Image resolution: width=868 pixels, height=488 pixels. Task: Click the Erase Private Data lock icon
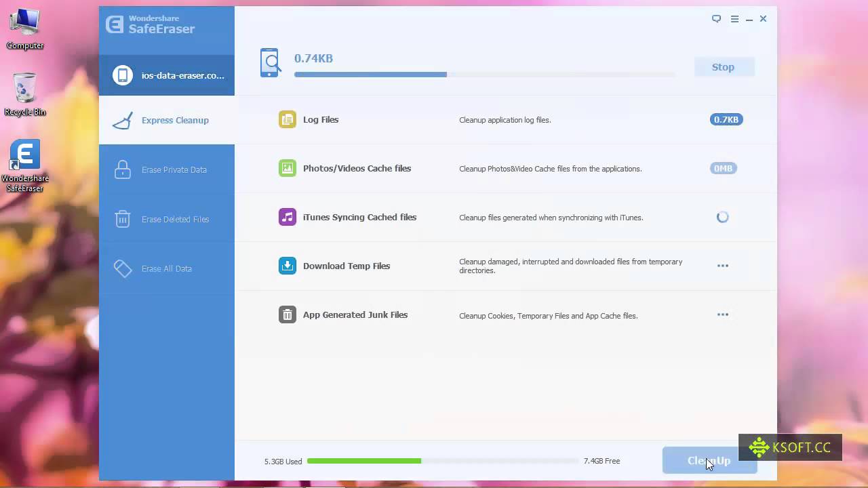click(123, 169)
